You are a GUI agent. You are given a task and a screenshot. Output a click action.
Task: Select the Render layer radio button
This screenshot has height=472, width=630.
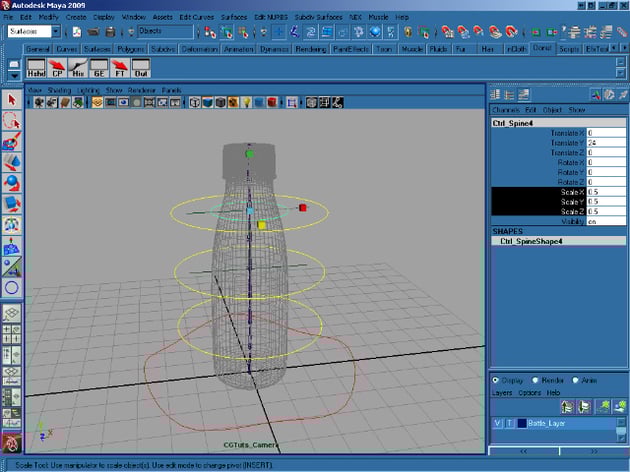pos(534,380)
